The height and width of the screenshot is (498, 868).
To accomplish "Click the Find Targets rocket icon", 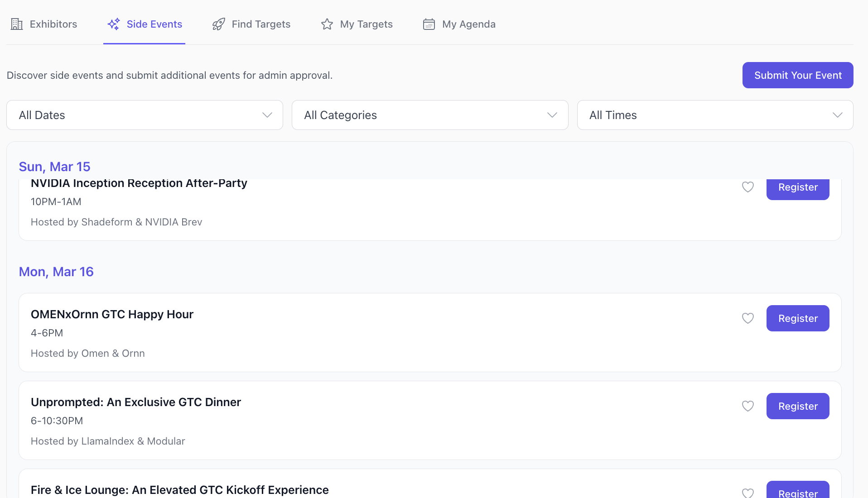I will click(x=219, y=24).
